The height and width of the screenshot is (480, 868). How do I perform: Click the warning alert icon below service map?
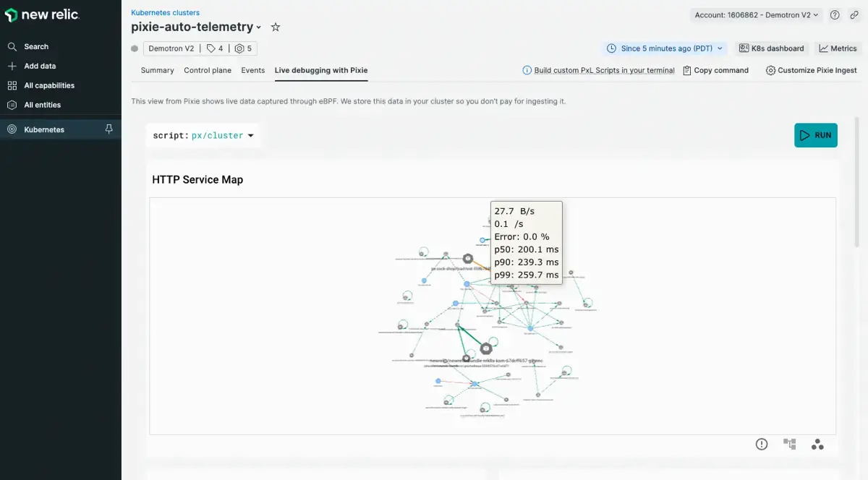(762, 445)
